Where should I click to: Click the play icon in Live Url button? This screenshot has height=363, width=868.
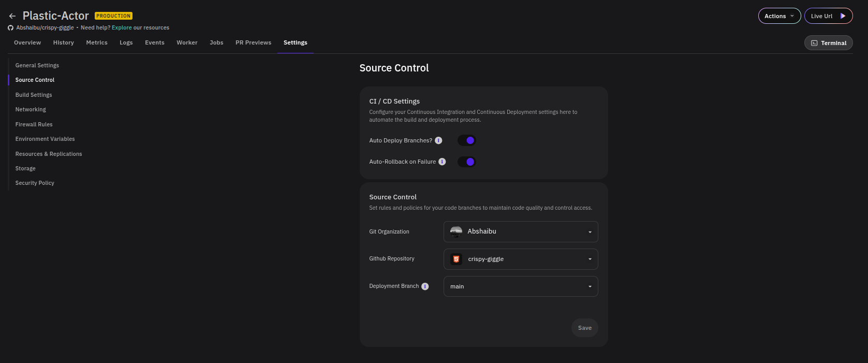(843, 16)
